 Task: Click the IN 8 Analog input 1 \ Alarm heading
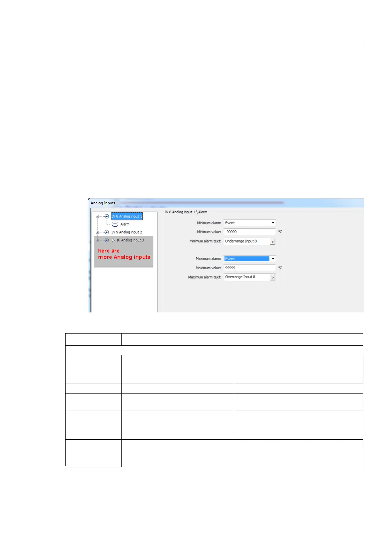(x=186, y=212)
